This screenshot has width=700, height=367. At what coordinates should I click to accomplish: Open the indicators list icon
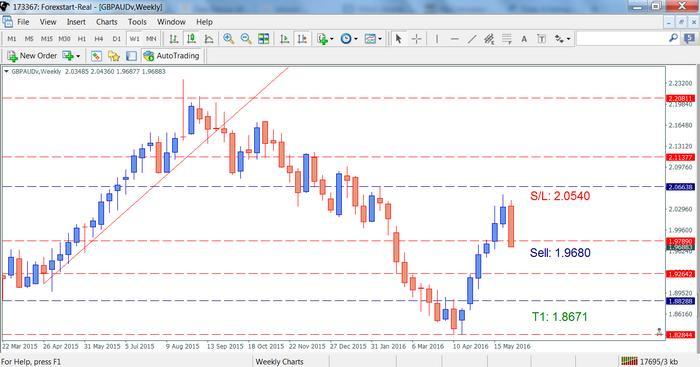[322, 39]
